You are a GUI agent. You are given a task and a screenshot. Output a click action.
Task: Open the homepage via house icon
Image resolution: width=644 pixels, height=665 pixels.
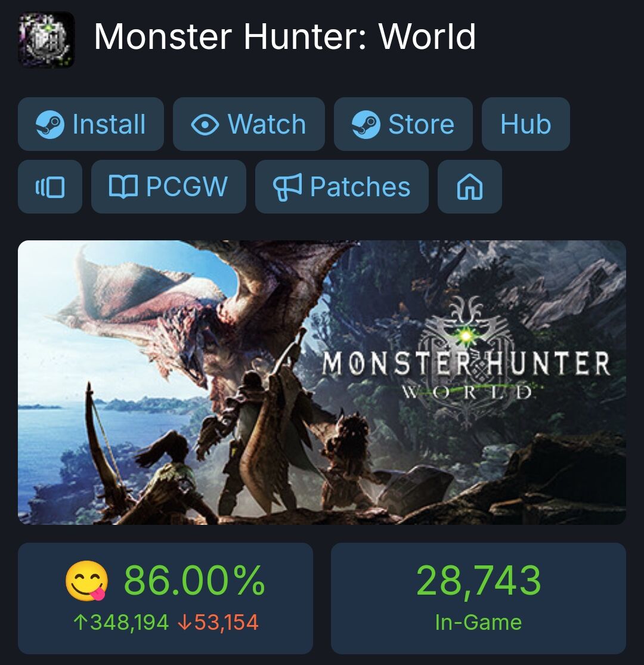[470, 187]
